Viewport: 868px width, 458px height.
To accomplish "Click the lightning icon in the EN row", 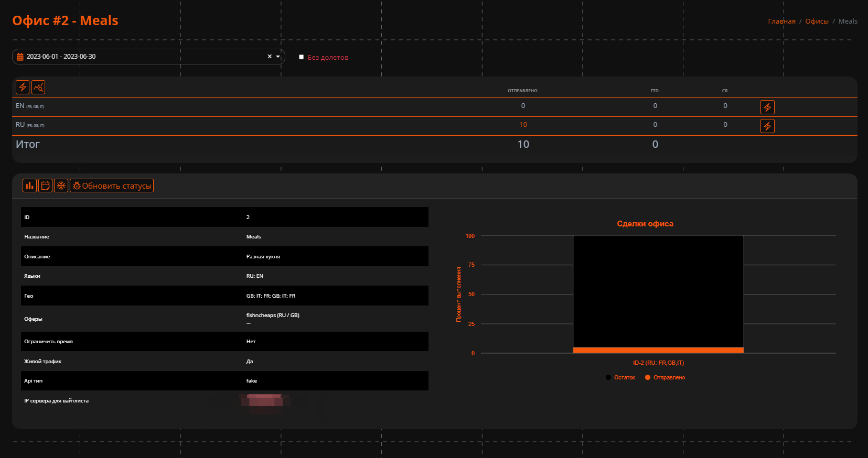I will click(767, 107).
